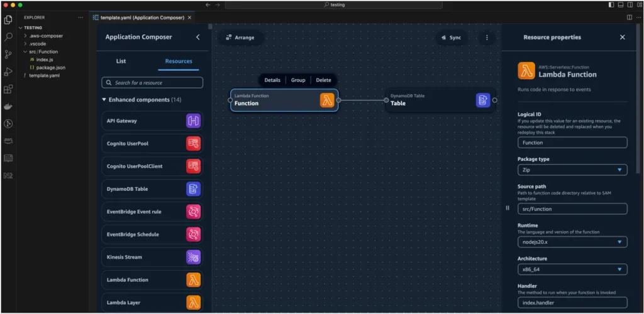The width and height of the screenshot is (644, 314).
Task: Click the Handler input field
Action: point(572,303)
